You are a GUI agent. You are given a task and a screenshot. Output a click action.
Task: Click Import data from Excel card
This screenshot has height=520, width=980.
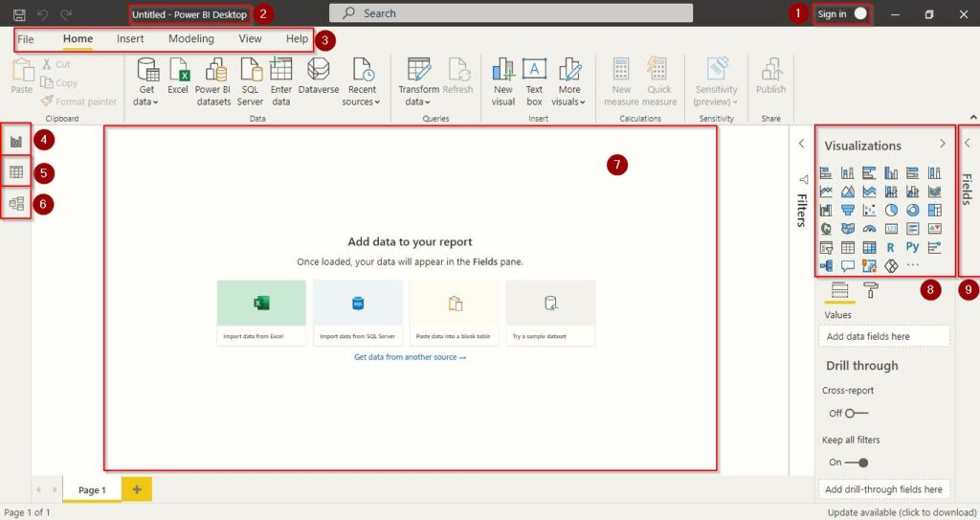(261, 312)
